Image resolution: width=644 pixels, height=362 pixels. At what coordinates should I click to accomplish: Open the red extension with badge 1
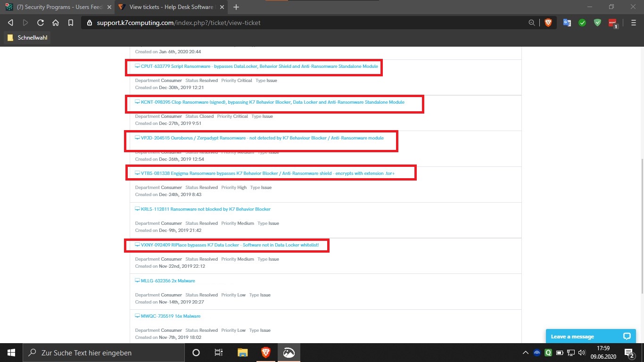pos(612,23)
